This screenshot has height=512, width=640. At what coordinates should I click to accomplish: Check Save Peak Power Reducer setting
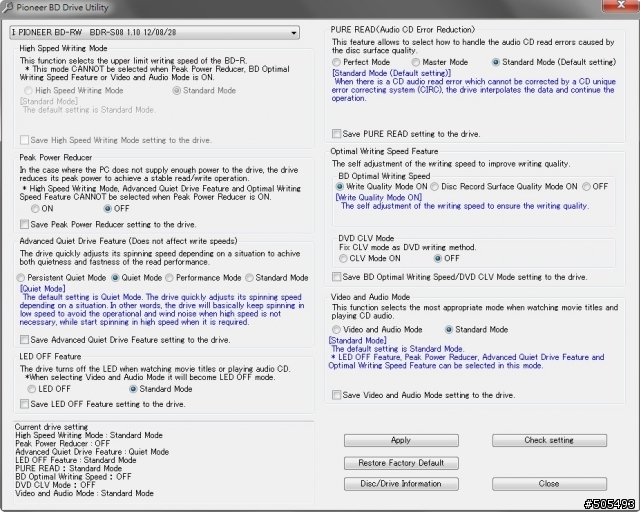(24, 224)
